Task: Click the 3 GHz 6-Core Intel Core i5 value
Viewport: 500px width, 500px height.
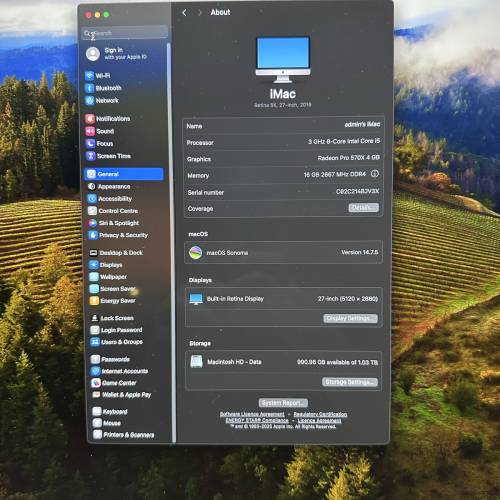Action: pyautogui.click(x=344, y=141)
